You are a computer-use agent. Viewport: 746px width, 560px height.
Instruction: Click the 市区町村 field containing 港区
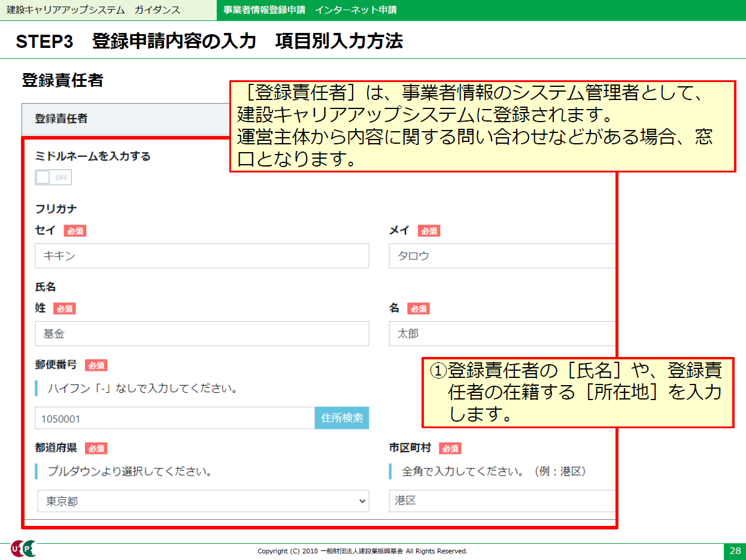coord(502,501)
